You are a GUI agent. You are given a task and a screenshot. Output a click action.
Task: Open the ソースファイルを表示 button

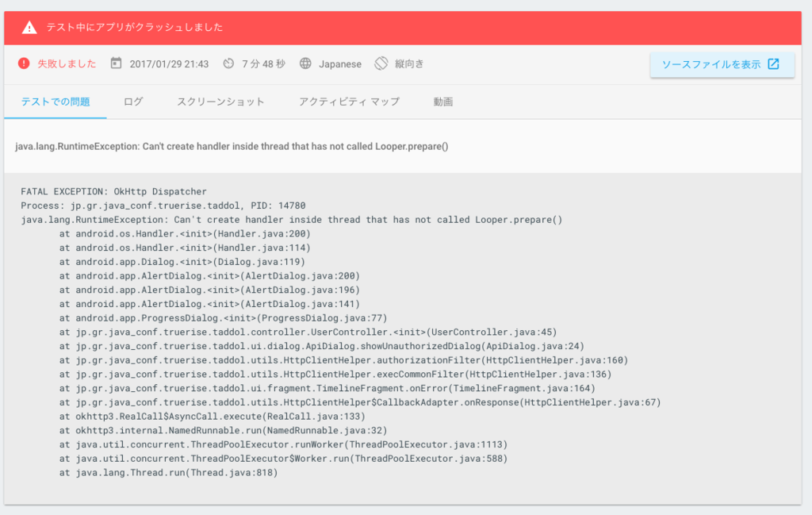pyautogui.click(x=722, y=64)
